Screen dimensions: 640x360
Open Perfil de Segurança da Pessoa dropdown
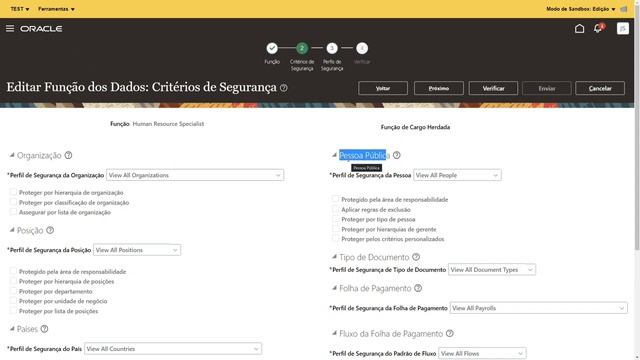[457, 175]
